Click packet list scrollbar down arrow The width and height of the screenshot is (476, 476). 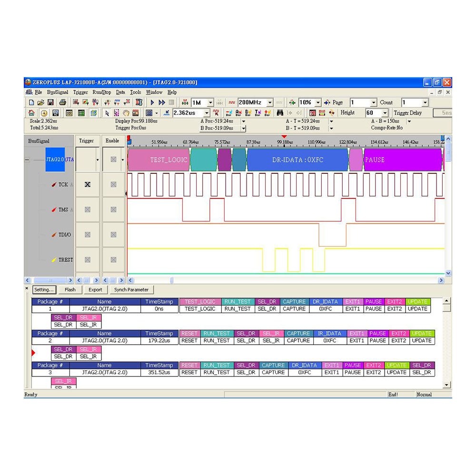446,385
